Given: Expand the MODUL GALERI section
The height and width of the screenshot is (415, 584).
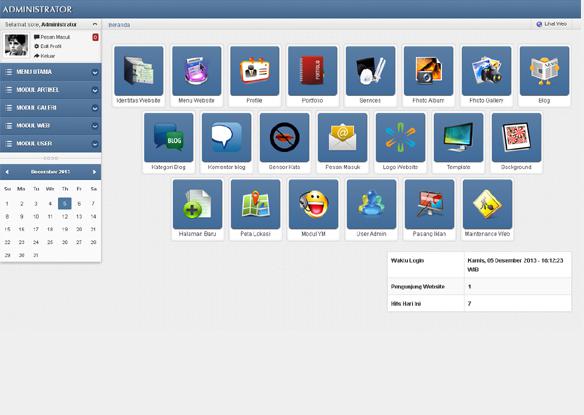Looking at the screenshot, I should (x=50, y=108).
